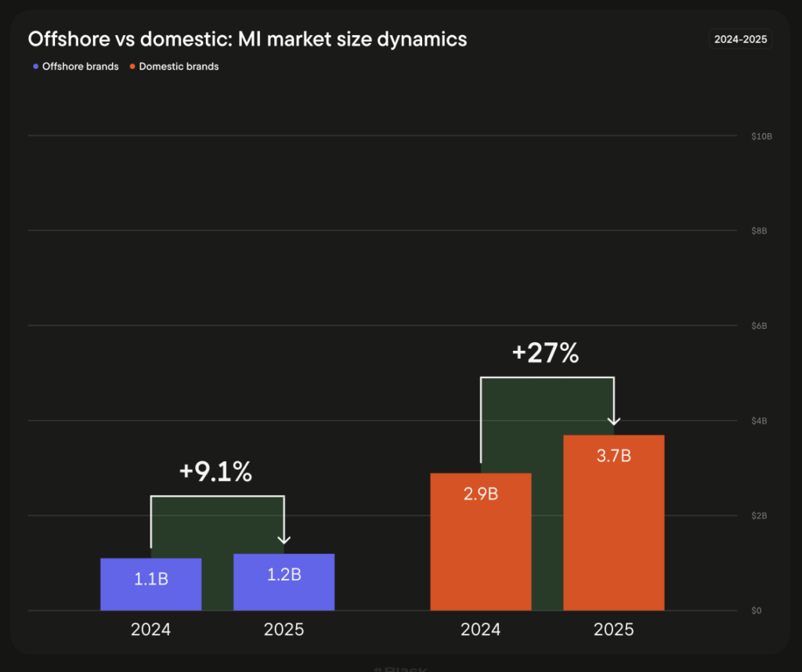Select the purple 1.1B offshore bar
The image size is (802, 672).
(151, 584)
